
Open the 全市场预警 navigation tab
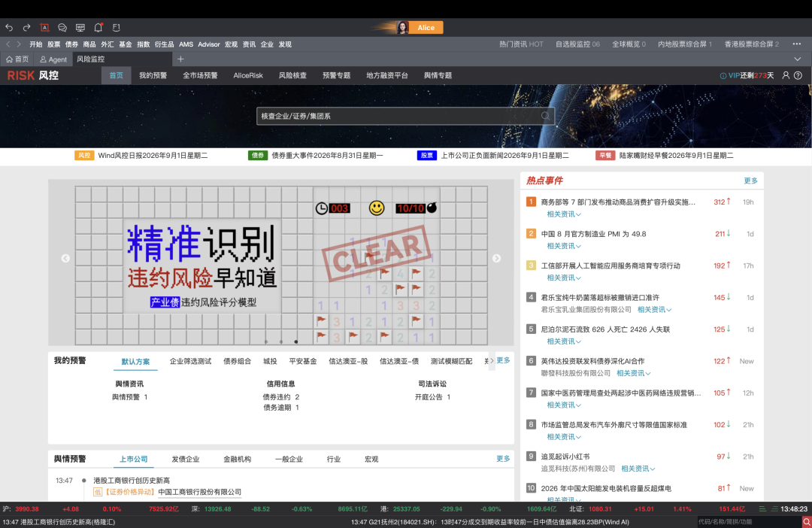point(200,76)
